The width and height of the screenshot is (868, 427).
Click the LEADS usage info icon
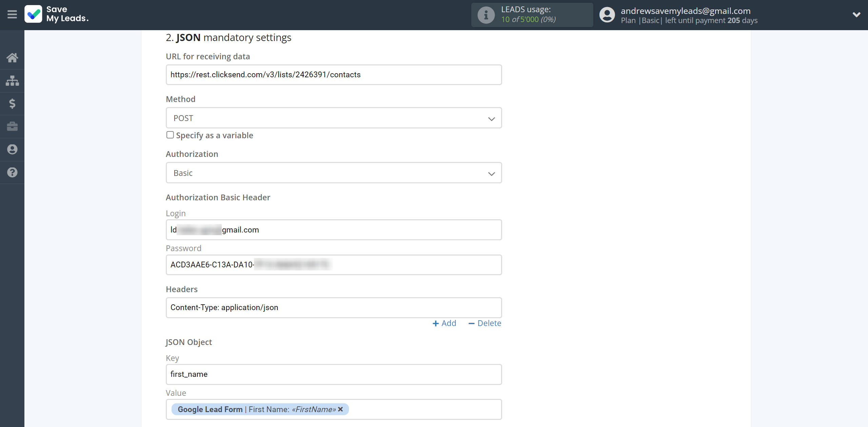(486, 15)
